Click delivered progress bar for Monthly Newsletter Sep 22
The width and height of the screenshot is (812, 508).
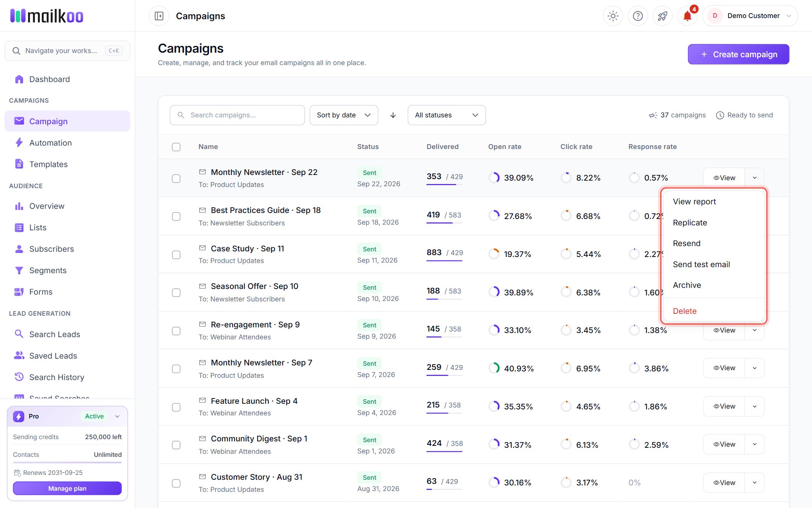coord(444,185)
